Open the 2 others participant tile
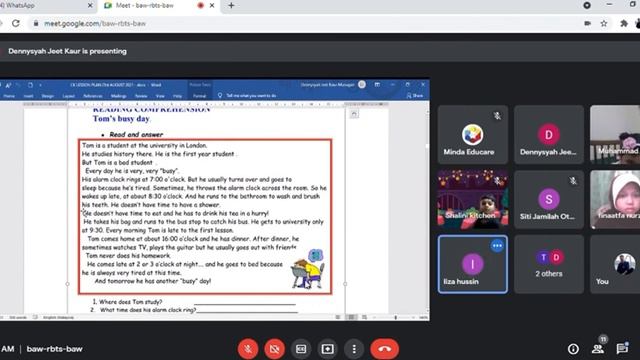Screen dimensions: 640x360 (549, 264)
